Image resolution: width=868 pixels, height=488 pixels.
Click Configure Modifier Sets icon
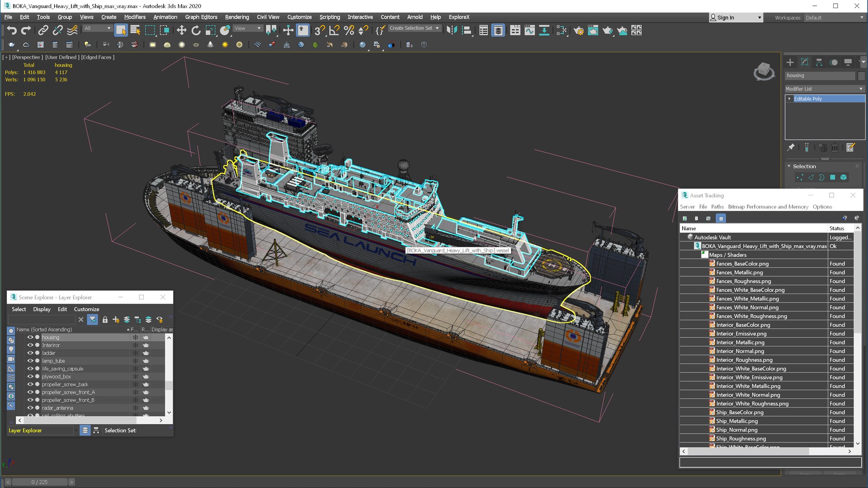[850, 147]
